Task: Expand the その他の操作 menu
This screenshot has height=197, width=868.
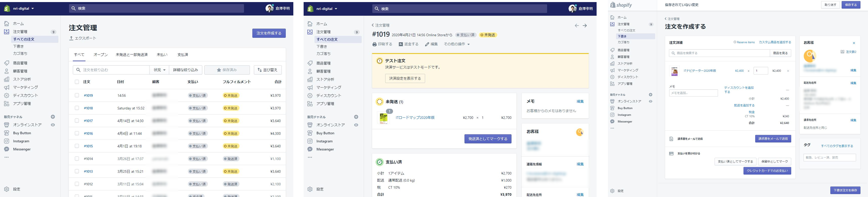Action: 456,44
